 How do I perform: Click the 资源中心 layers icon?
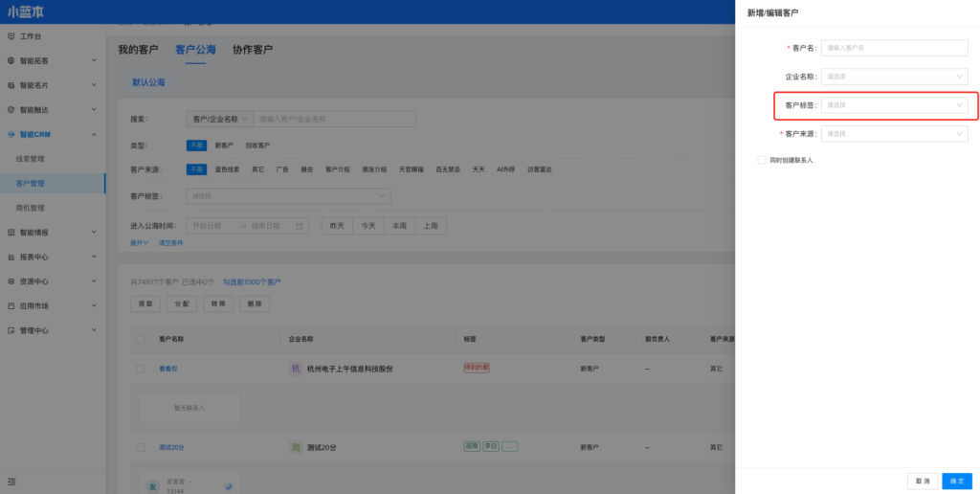(x=11, y=281)
